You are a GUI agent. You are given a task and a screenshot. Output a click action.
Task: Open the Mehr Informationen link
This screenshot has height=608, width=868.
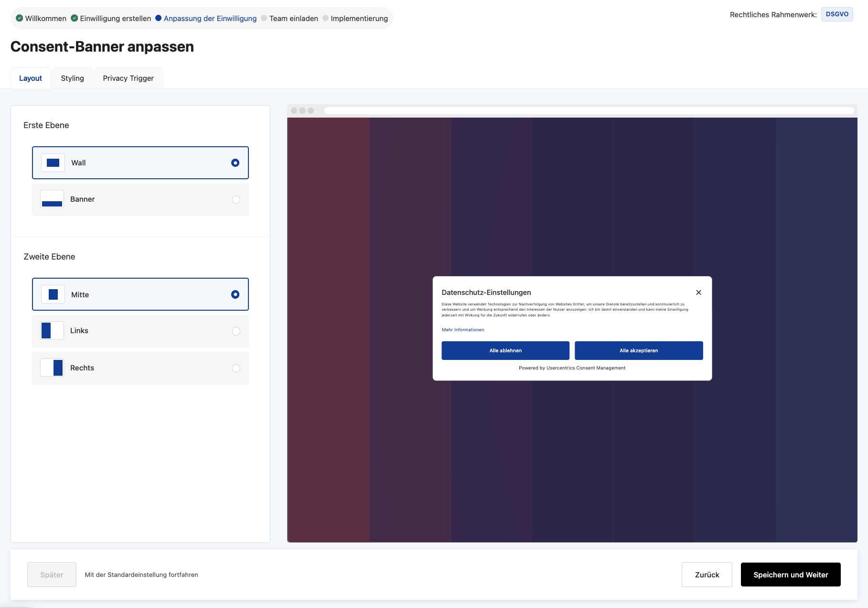pyautogui.click(x=462, y=330)
